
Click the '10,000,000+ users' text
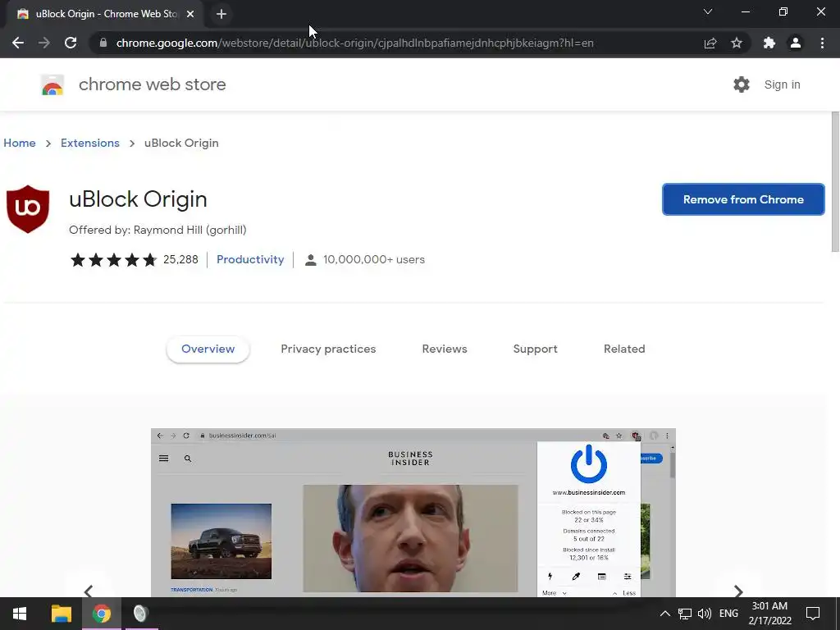(x=374, y=259)
